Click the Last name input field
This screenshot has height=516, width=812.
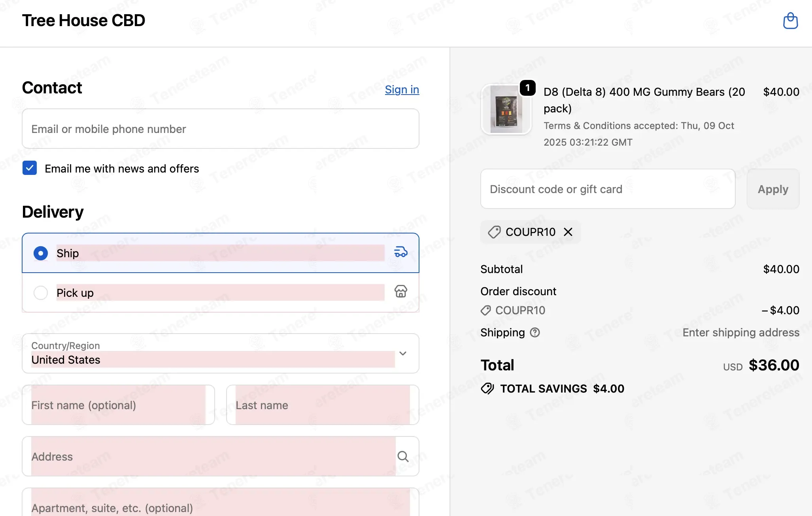click(x=322, y=405)
